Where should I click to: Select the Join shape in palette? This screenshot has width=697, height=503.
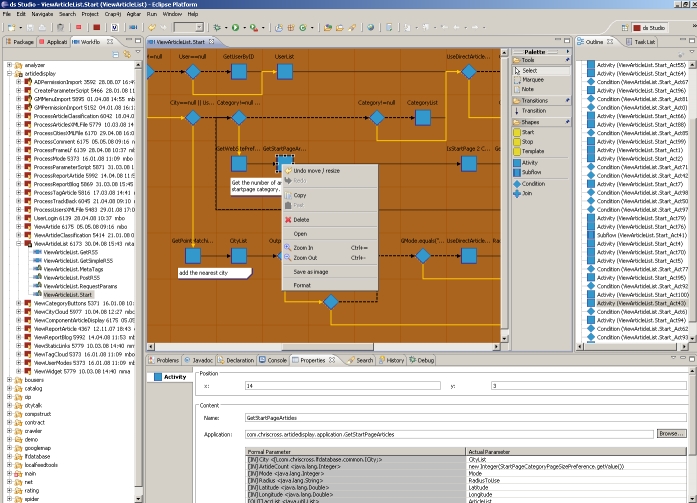[527, 193]
